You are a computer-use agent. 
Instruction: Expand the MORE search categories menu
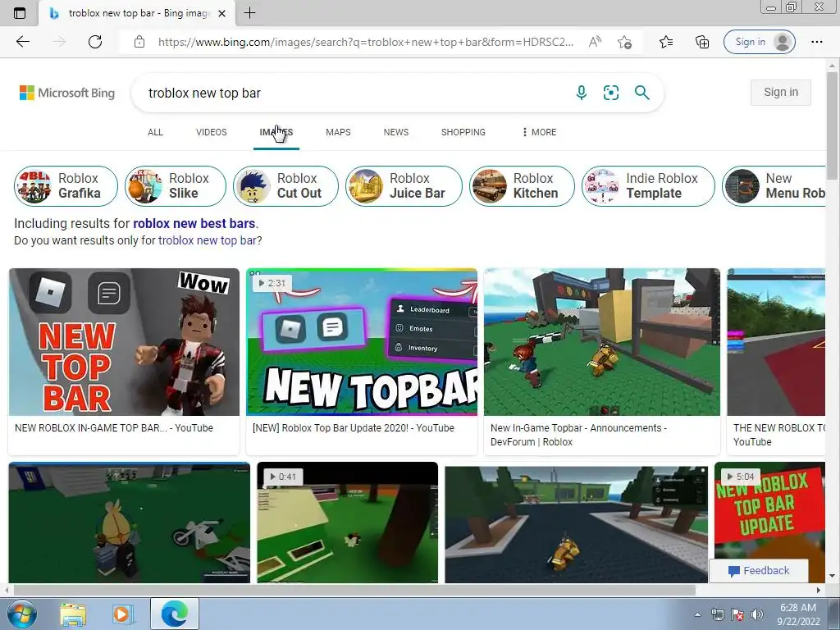[539, 132]
